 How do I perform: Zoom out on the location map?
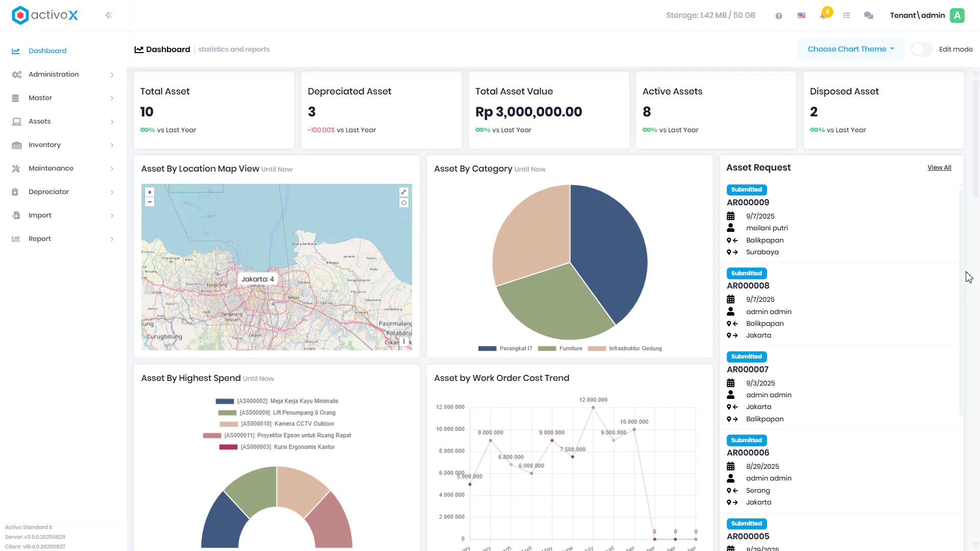click(x=150, y=202)
